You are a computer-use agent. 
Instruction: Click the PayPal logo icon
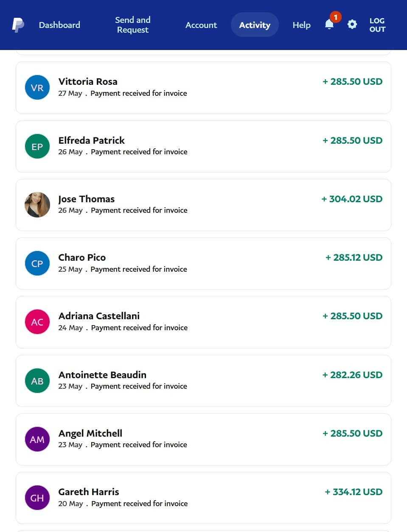click(18, 25)
